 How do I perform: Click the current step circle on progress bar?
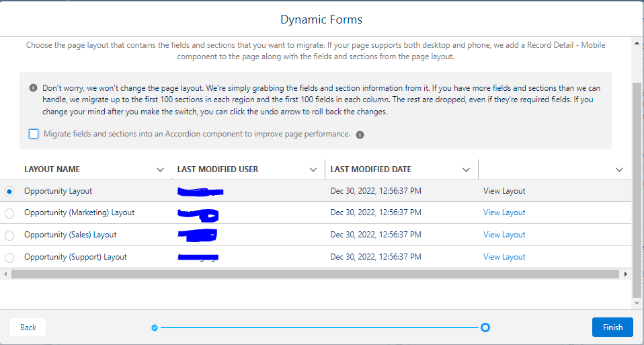[485, 328]
